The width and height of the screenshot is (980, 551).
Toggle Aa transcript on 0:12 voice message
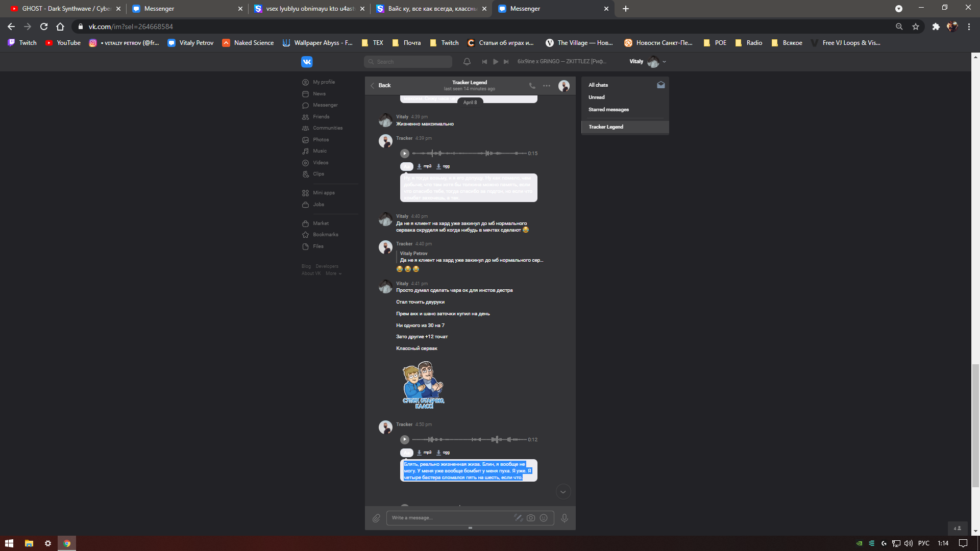406,453
